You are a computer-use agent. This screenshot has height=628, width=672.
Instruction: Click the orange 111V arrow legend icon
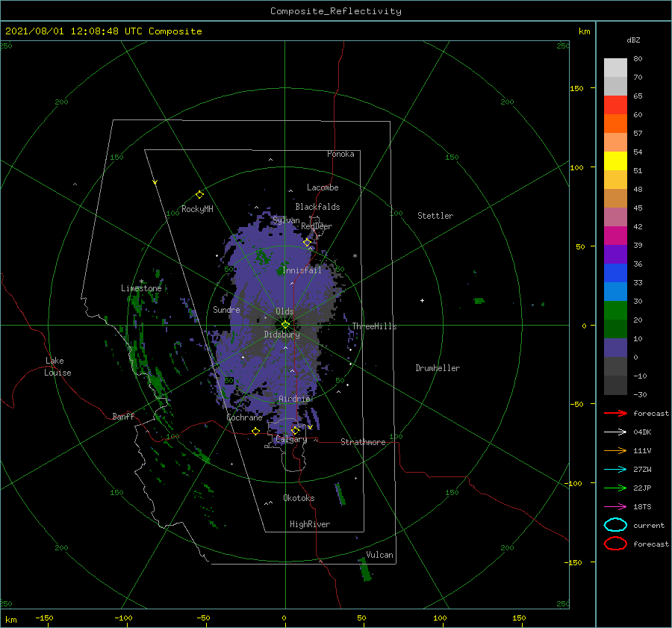point(615,450)
